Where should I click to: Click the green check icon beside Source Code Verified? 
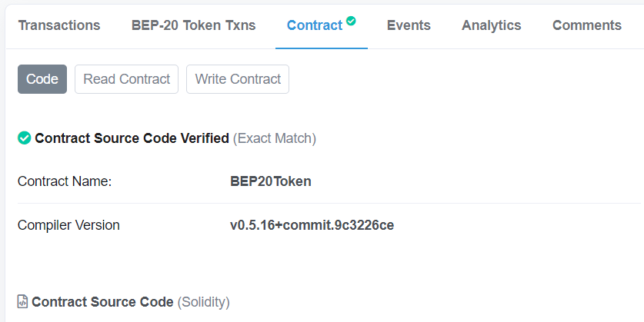pos(24,138)
